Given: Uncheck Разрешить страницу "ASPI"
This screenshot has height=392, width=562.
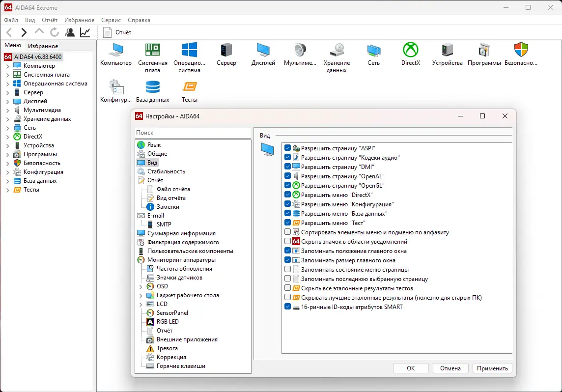Looking at the screenshot, I should tap(287, 148).
